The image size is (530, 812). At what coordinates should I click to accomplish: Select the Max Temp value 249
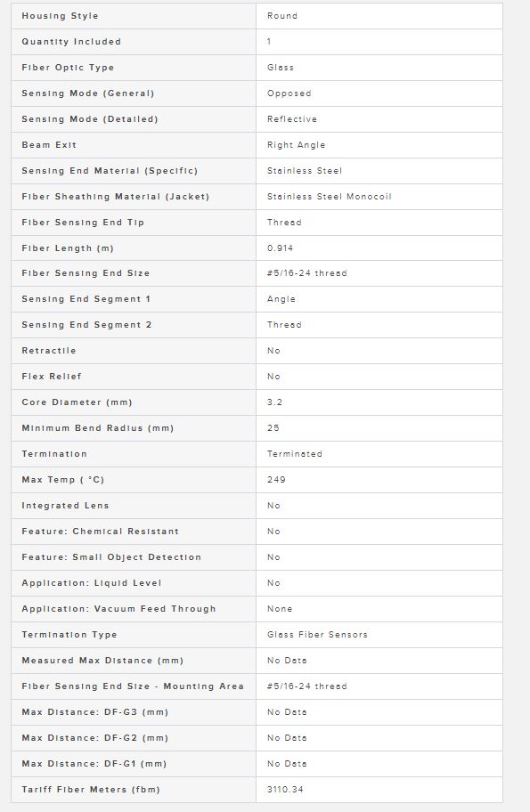tap(276, 480)
